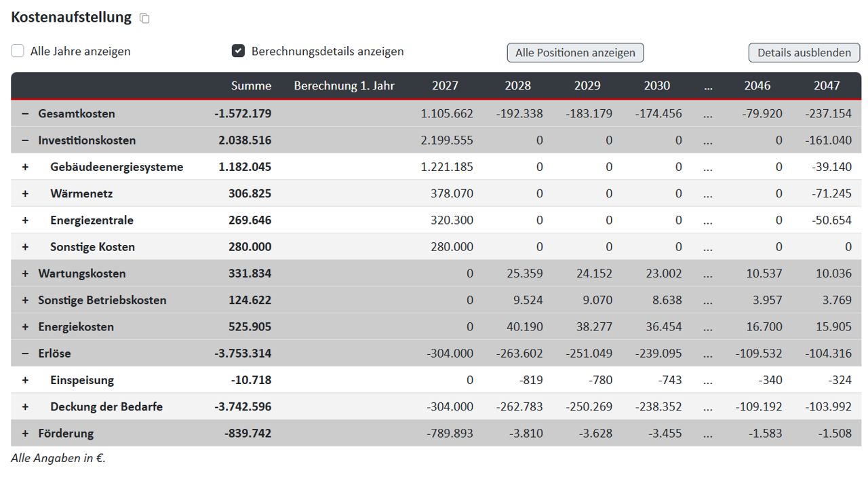Expand the Wärmenetz row
This screenshot has width=868, height=477.
(25, 193)
